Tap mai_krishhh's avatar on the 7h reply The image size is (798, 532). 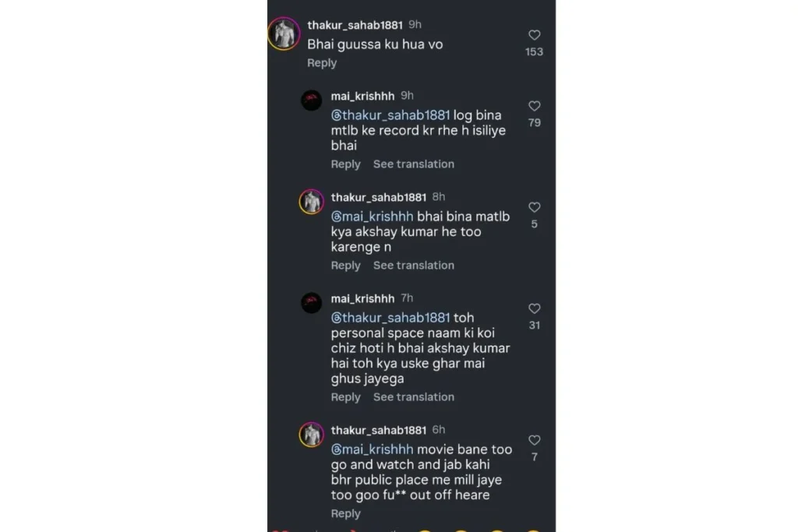coord(312,302)
